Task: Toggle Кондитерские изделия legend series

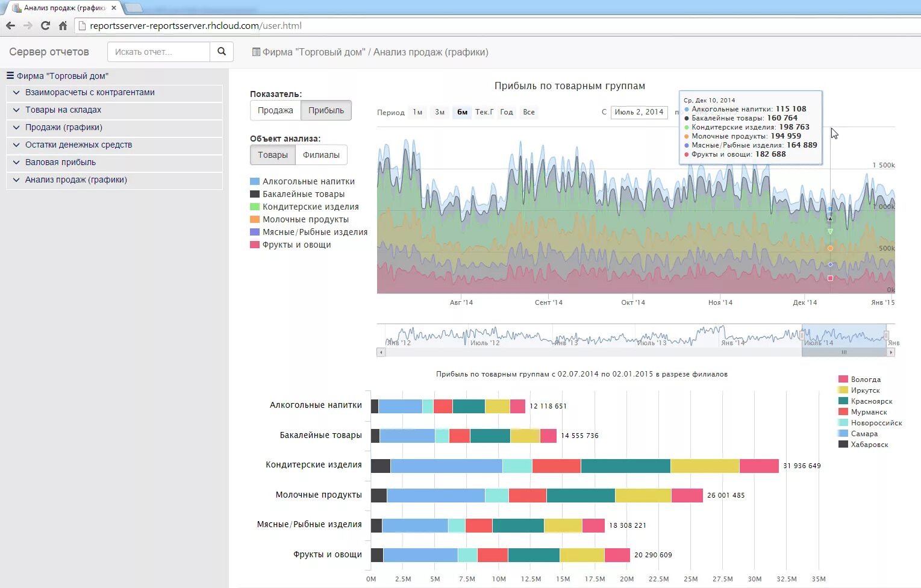Action: click(304, 207)
